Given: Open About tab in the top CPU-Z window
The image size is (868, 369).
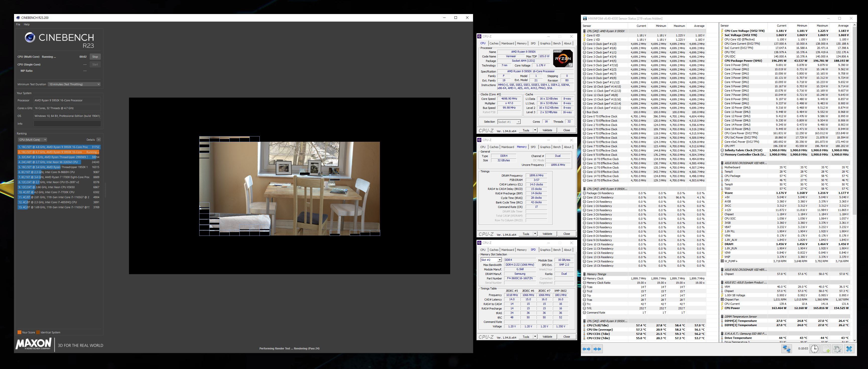Looking at the screenshot, I should pos(568,43).
